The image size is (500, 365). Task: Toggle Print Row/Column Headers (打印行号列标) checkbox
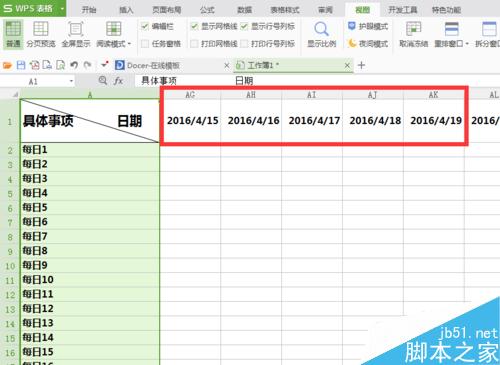click(244, 43)
